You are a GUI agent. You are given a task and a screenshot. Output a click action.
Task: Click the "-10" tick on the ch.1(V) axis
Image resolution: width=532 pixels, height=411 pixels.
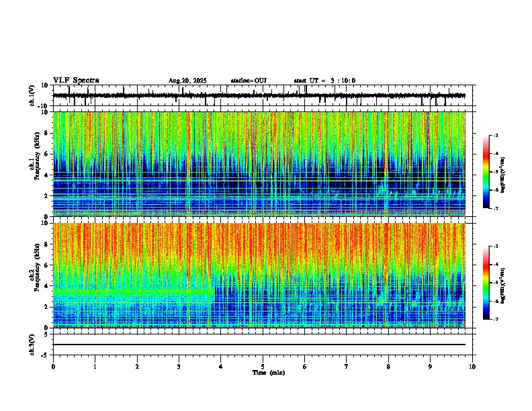point(43,106)
